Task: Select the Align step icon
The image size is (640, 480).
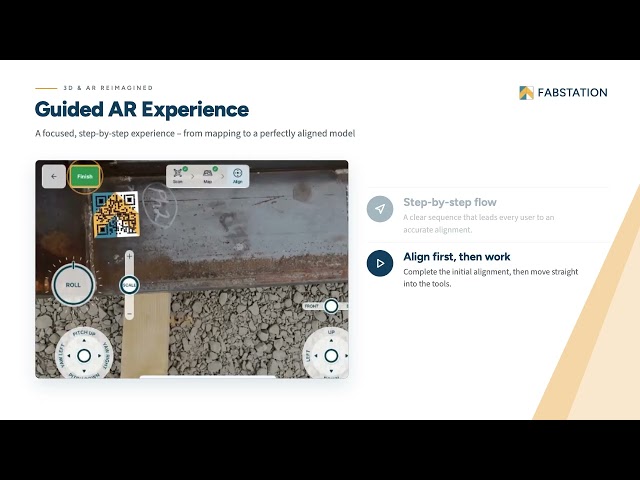Action: tap(238, 176)
